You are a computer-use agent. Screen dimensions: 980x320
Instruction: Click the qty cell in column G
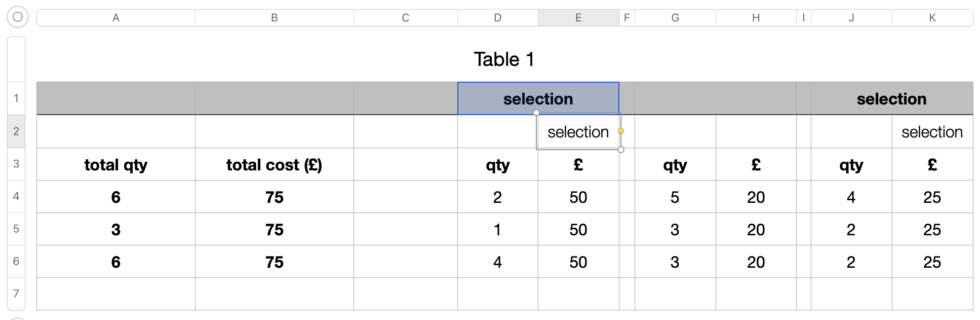point(675,165)
